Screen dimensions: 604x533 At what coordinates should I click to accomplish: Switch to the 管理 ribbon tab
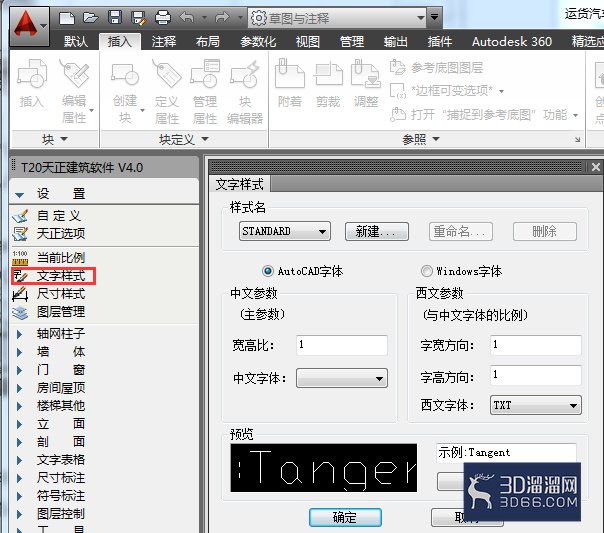tap(352, 41)
